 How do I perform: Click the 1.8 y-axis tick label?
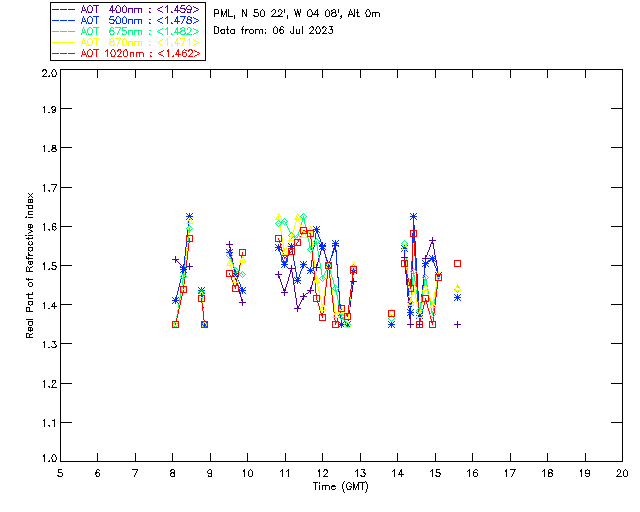click(x=49, y=148)
